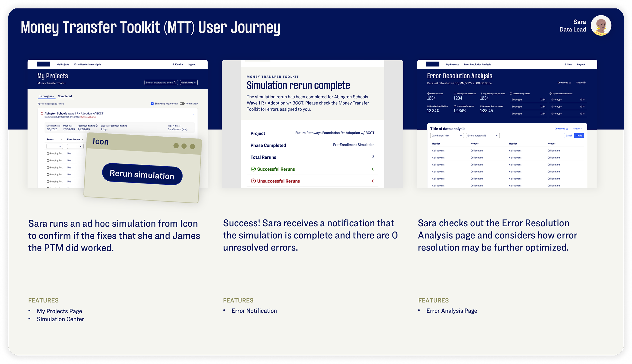Click the clock icon in the first Pending Re.. row

click(48, 153)
